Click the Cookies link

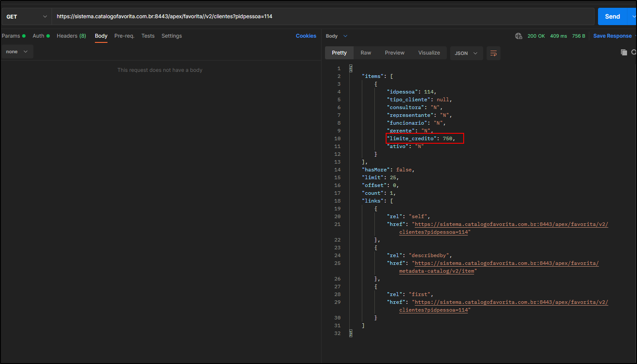click(306, 36)
